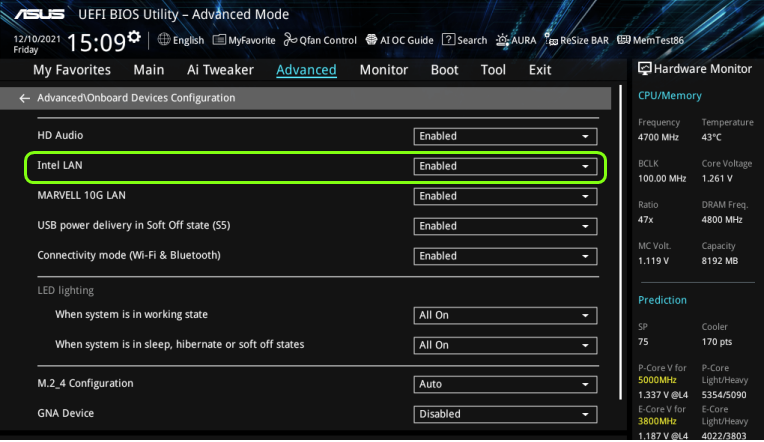The height and width of the screenshot is (442, 764).
Task: Switch to the My Favorites tab
Action: point(72,70)
